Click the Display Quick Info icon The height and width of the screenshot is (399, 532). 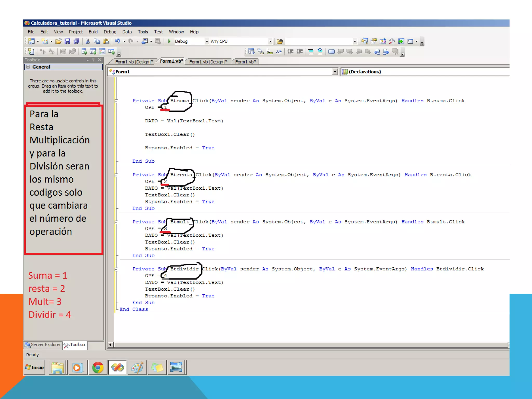(x=270, y=51)
